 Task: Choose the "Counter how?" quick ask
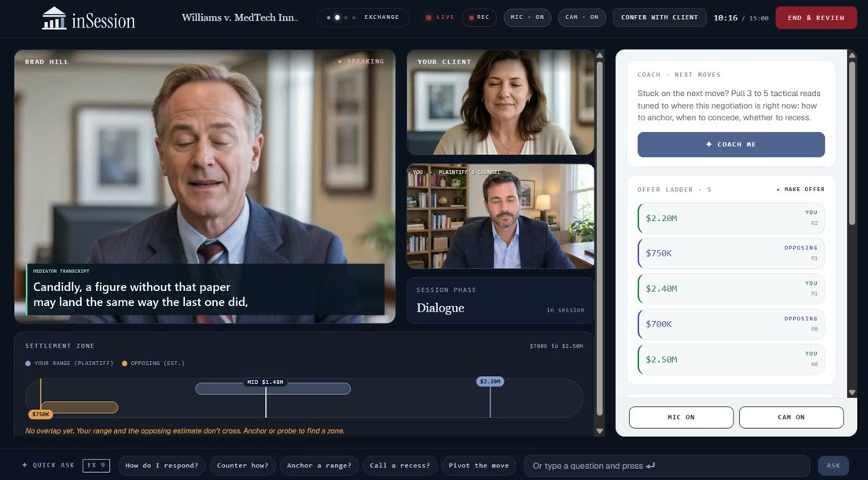click(x=242, y=466)
